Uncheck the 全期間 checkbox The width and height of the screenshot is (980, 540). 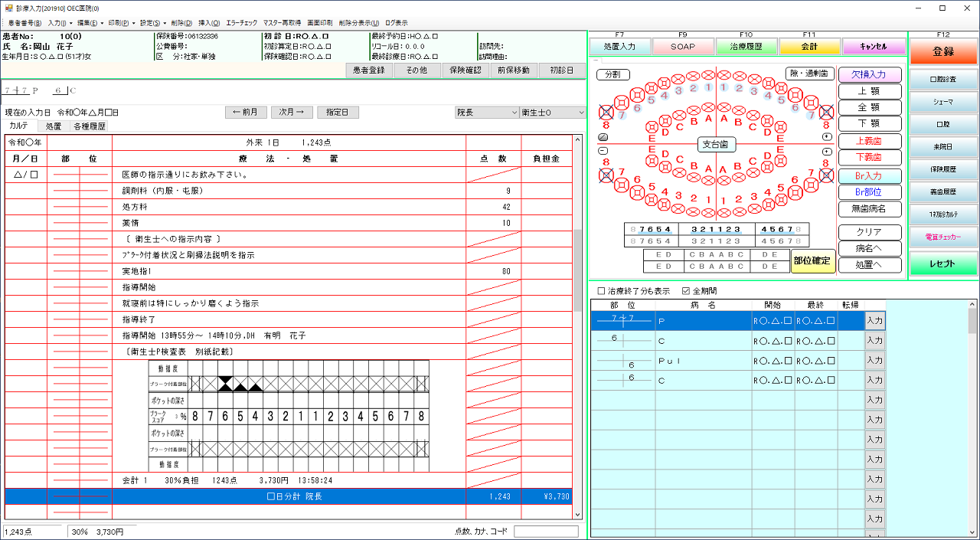click(x=686, y=291)
